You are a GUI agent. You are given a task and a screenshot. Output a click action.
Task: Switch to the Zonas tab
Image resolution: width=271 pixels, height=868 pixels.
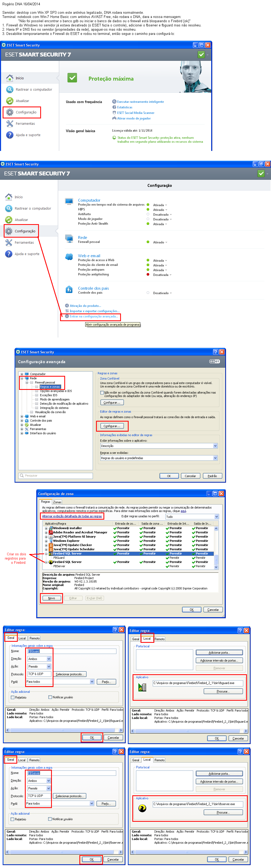57,502
